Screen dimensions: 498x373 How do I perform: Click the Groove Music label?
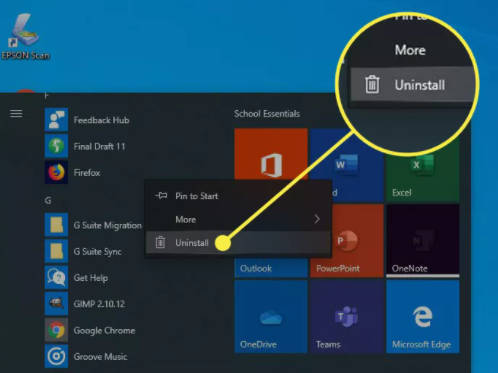[100, 356]
